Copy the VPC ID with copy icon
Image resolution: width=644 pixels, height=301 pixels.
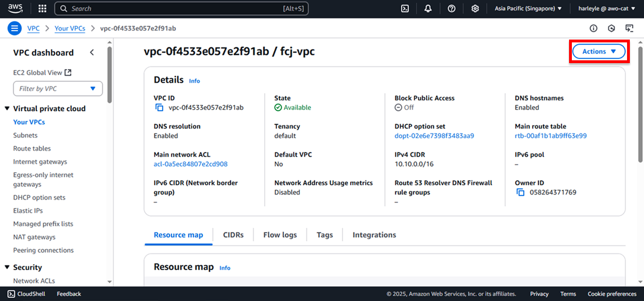tap(159, 107)
